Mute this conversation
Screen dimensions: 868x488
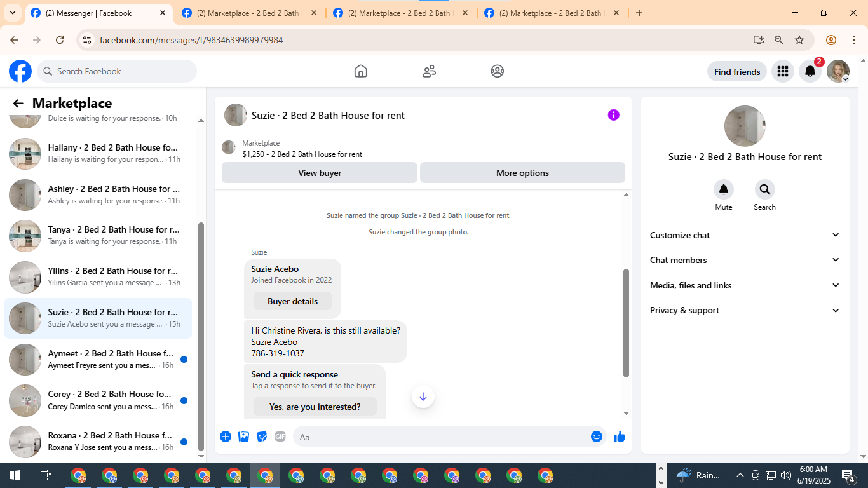[x=724, y=189]
